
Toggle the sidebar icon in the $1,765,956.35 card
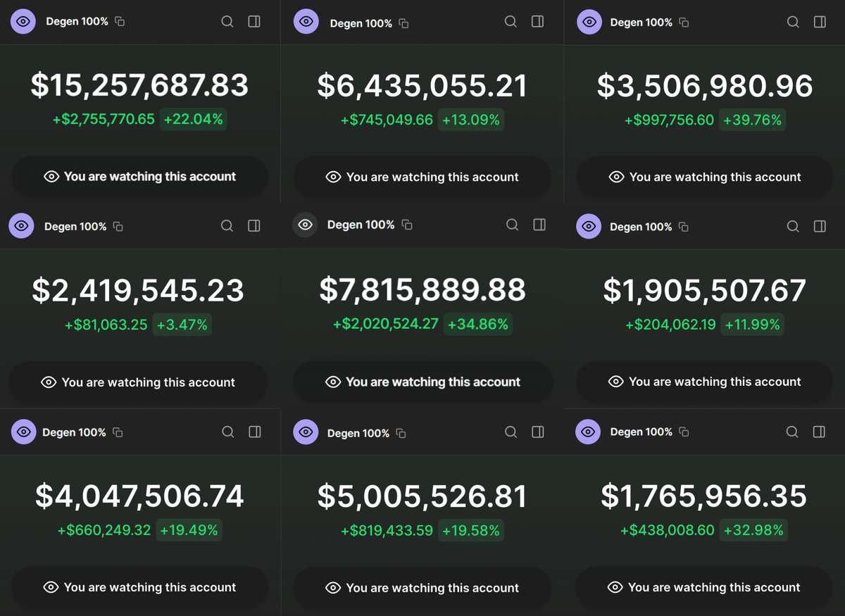tap(819, 432)
